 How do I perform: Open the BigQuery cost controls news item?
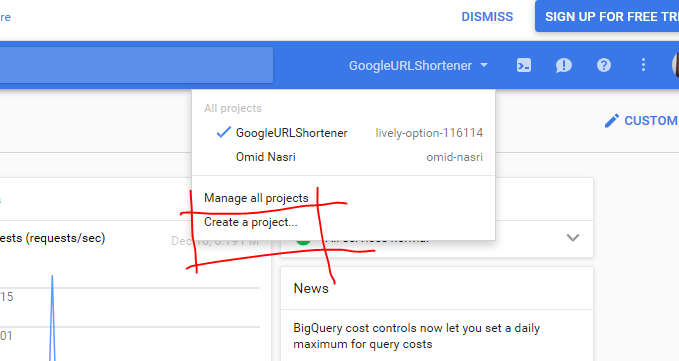[x=417, y=336]
